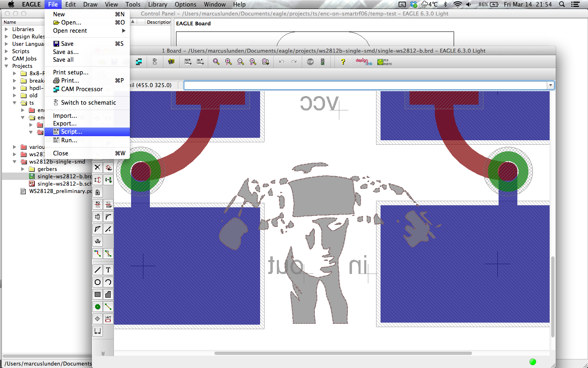
Task: Choose Export... in the File menu
Action: (x=87, y=123)
